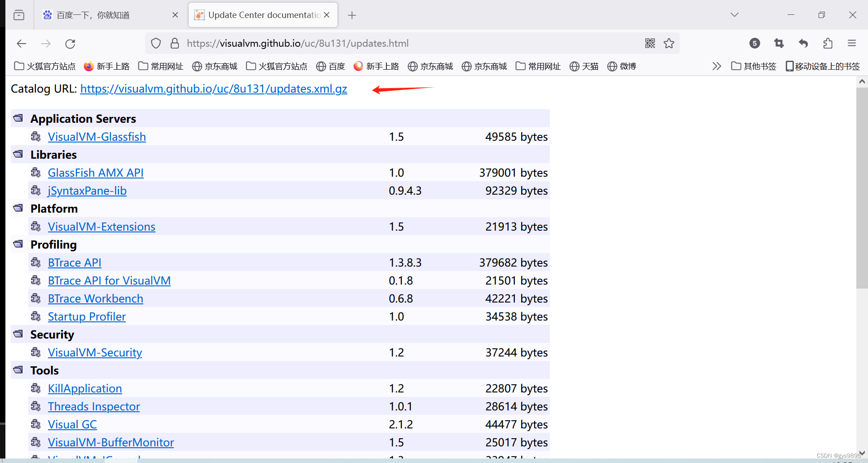The height and width of the screenshot is (463, 868).
Task: Bookmark this page with the star icon
Action: pos(669,43)
